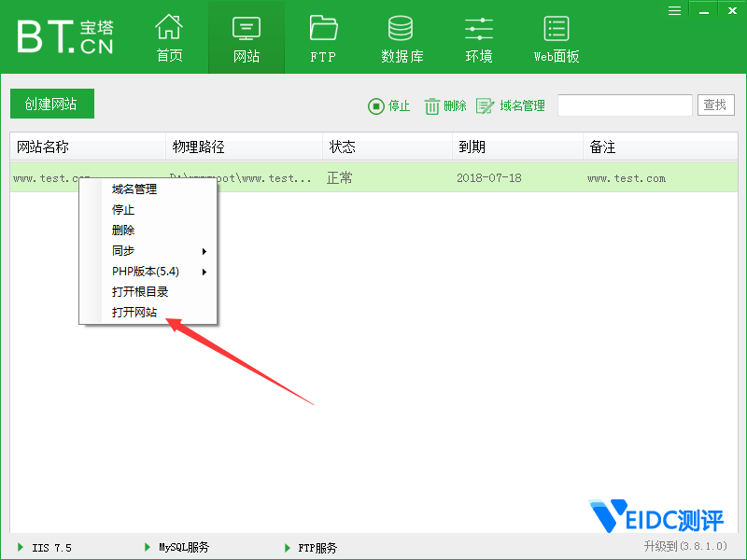Open the 环境 environment settings section
The width and height of the screenshot is (747, 560).
coord(479,38)
